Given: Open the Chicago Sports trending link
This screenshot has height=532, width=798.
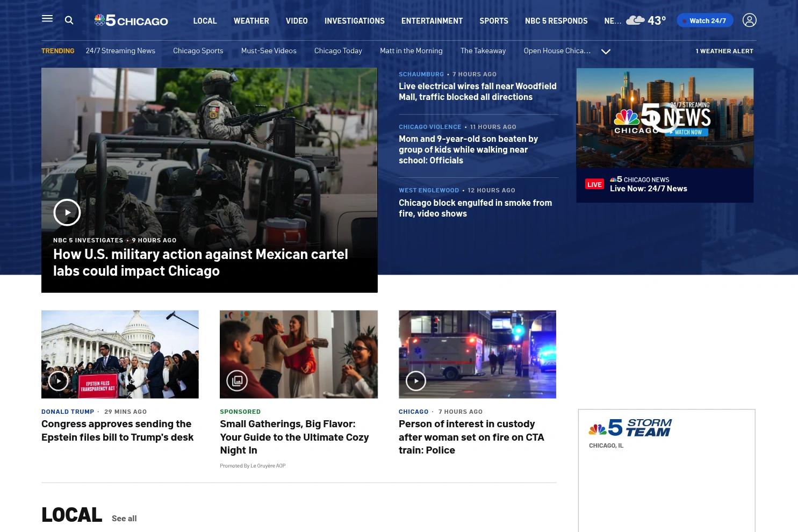Looking at the screenshot, I should [x=198, y=51].
